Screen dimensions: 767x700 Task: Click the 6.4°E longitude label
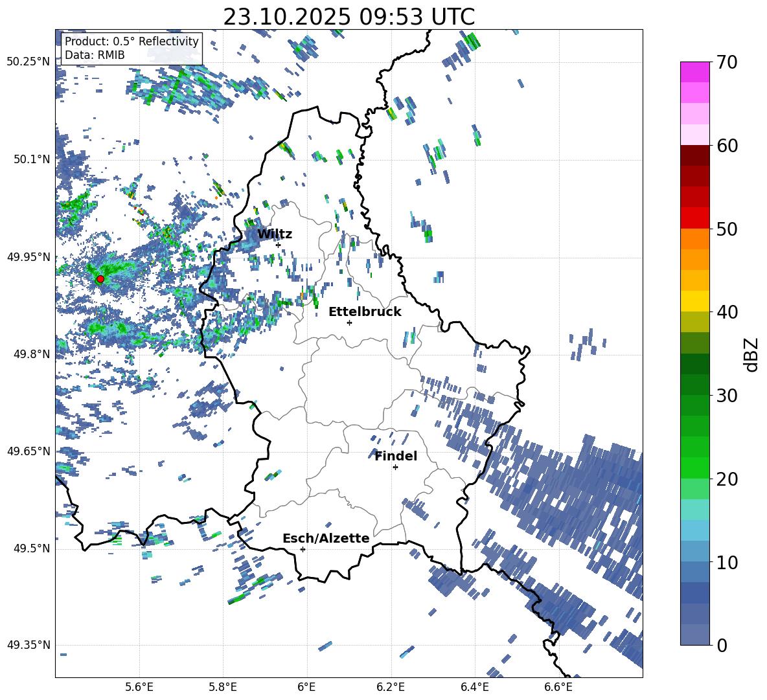pos(474,687)
